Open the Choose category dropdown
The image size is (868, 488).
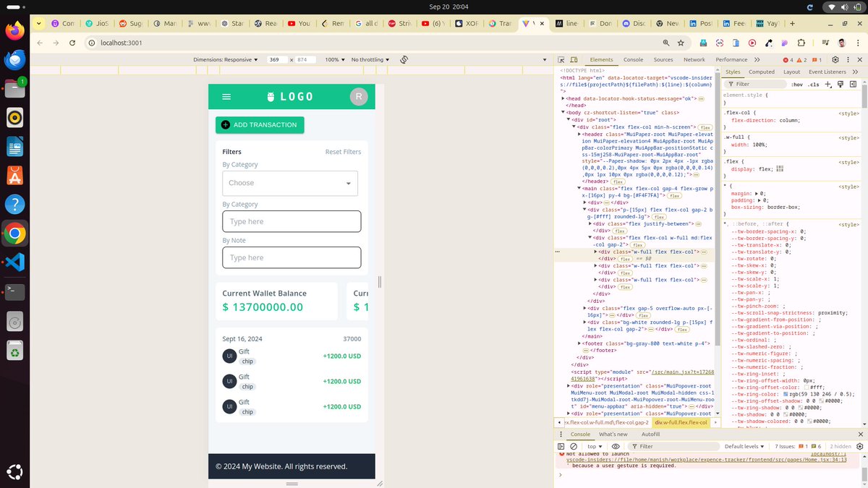(290, 183)
